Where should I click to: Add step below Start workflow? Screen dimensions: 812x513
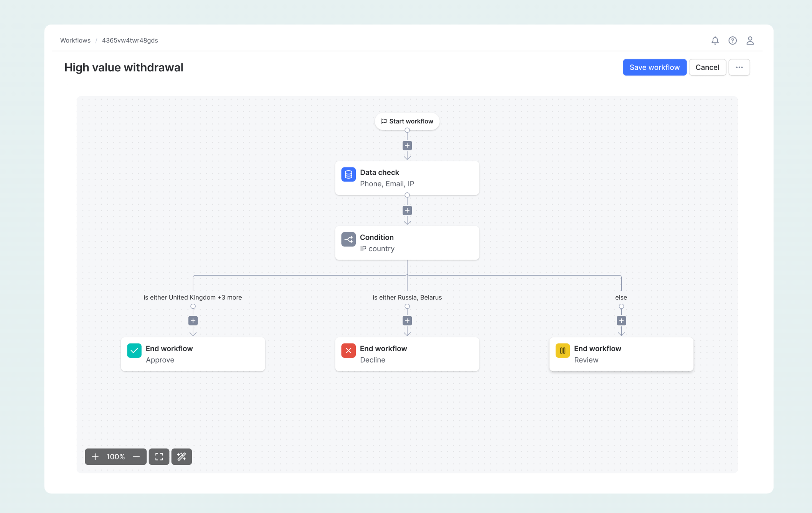[407, 146]
